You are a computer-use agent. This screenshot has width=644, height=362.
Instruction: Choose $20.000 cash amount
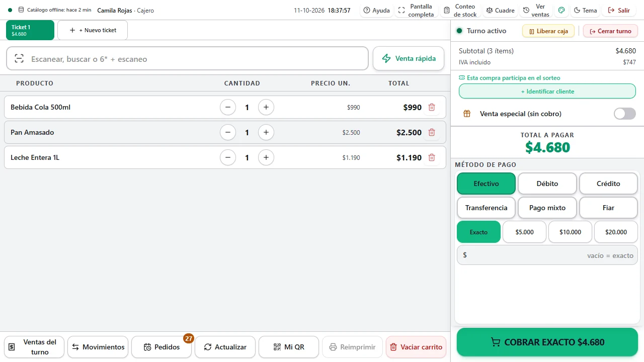click(616, 232)
